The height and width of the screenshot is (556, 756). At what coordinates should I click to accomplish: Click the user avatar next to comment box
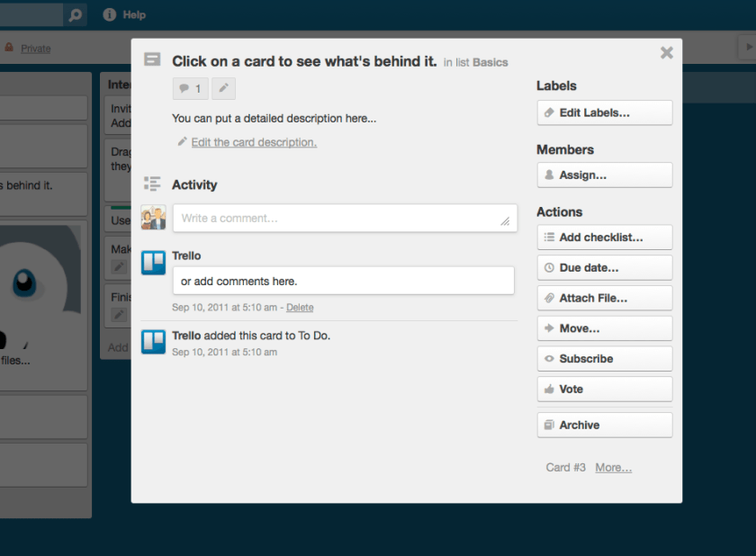pos(153,218)
